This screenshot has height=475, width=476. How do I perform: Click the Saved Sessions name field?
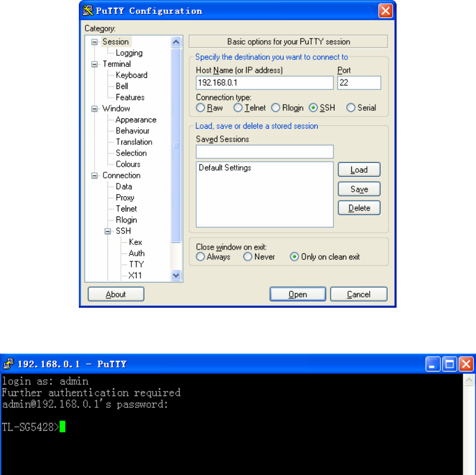tap(265, 152)
